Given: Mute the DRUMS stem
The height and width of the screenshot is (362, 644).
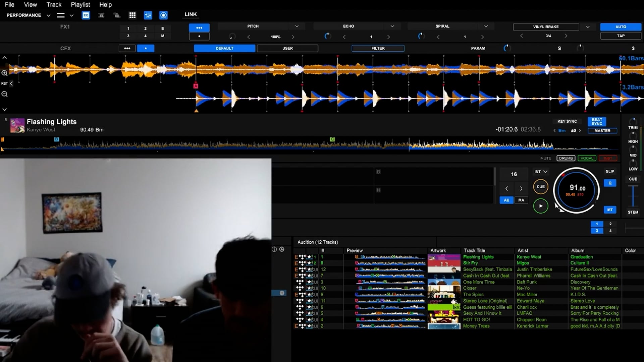Looking at the screenshot, I should pyautogui.click(x=566, y=158).
